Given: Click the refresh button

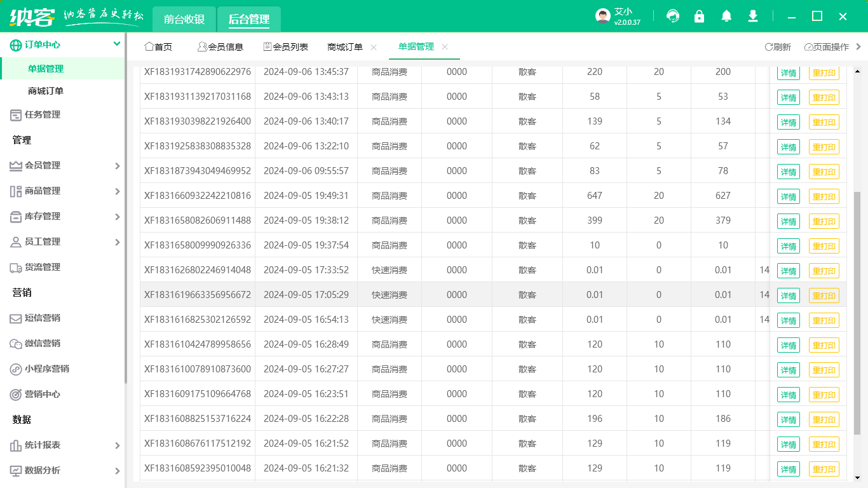Looking at the screenshot, I should (778, 47).
